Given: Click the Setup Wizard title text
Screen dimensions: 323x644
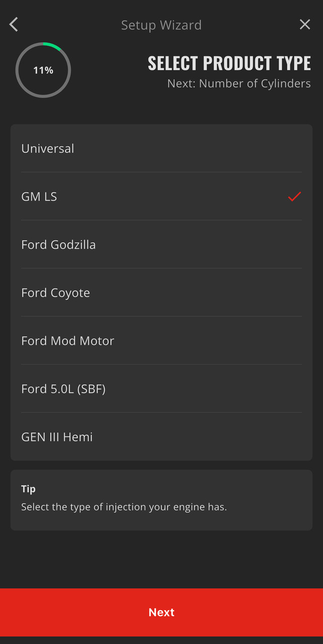Looking at the screenshot, I should (161, 25).
